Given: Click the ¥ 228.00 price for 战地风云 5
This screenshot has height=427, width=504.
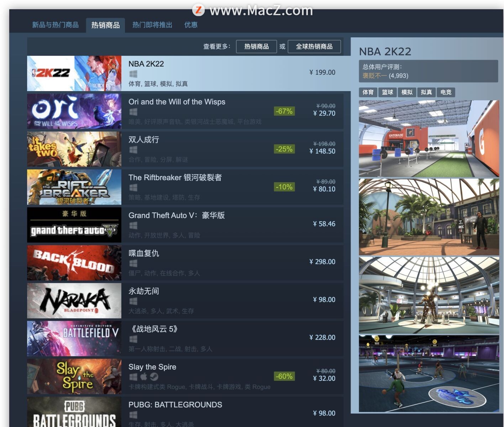Looking at the screenshot, I should pos(322,337).
